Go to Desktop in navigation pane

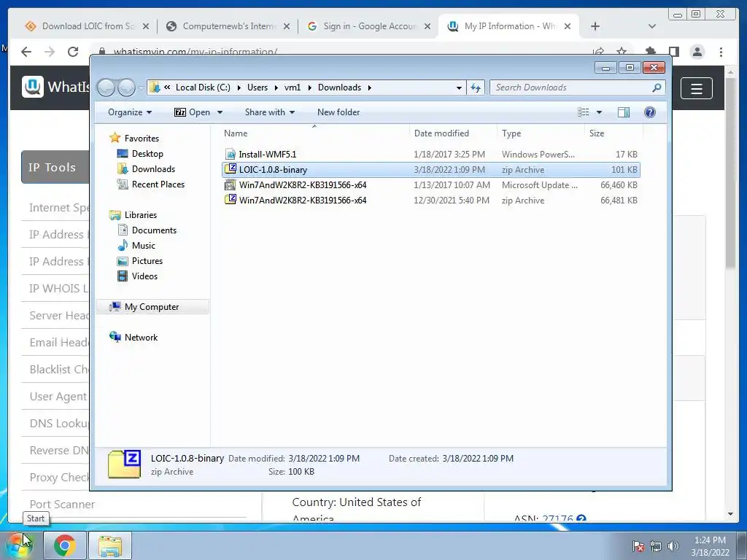click(147, 154)
